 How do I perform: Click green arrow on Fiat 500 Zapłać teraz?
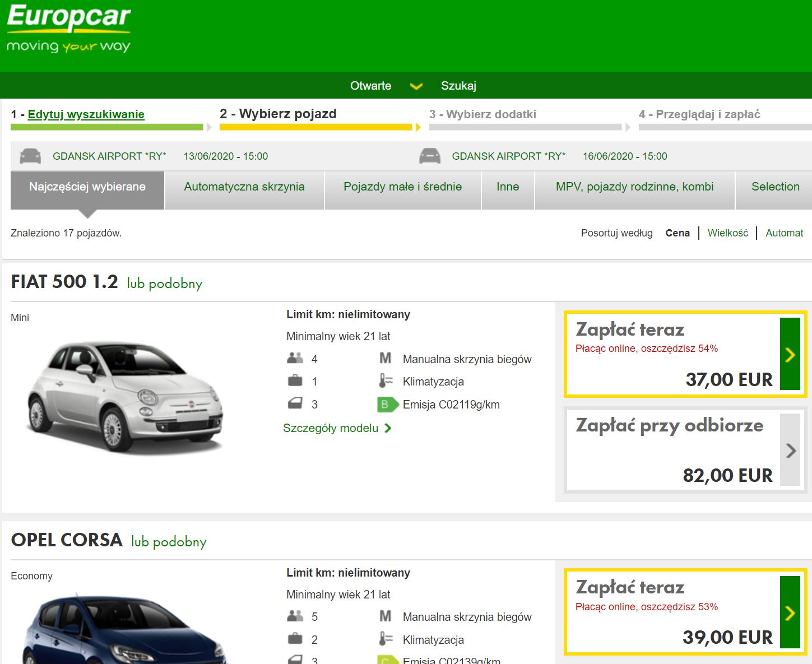click(x=790, y=354)
